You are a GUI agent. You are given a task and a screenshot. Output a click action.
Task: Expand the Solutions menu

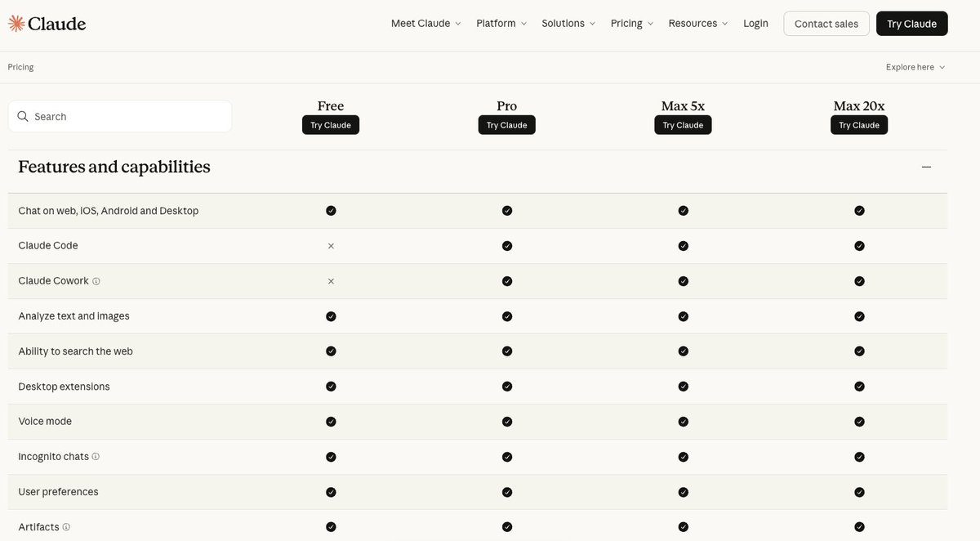tap(568, 24)
